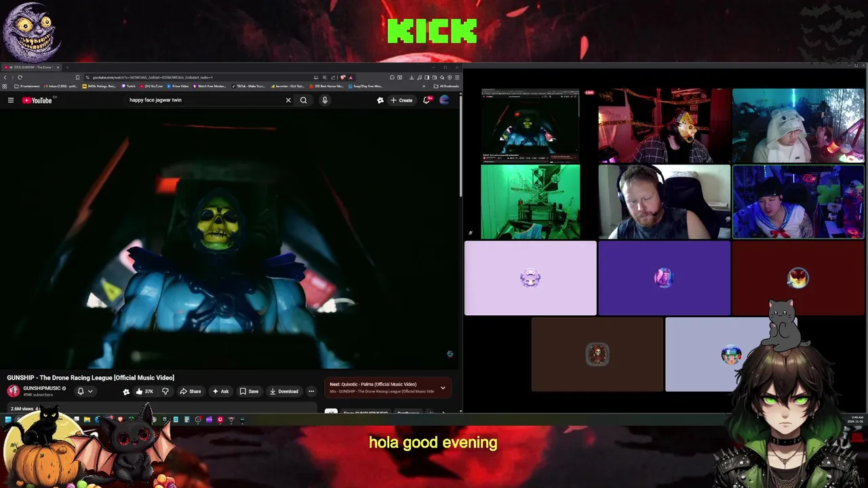This screenshot has height=488, width=868.
Task: Open GUNSHIPMUSIC subscription bell dropdown
Action: point(85,391)
